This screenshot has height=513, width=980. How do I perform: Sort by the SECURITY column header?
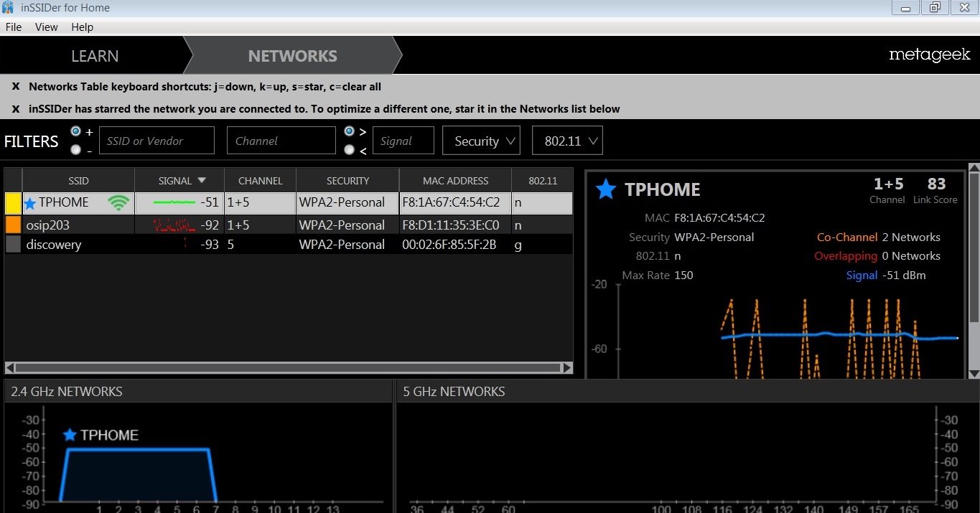347,181
